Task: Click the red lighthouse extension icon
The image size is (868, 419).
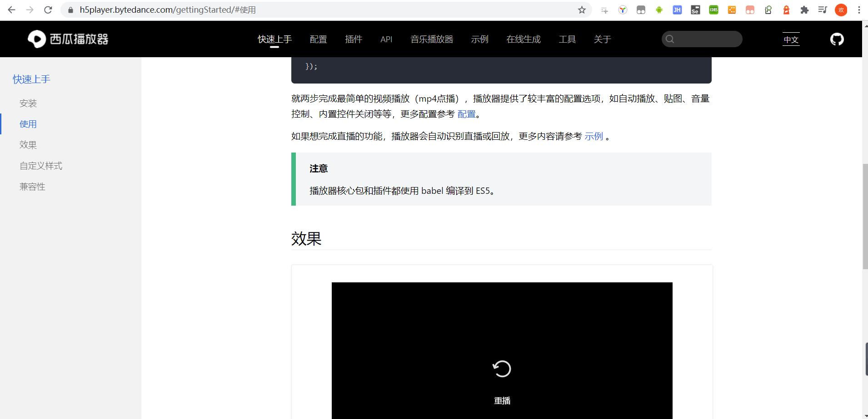Action: pyautogui.click(x=787, y=10)
